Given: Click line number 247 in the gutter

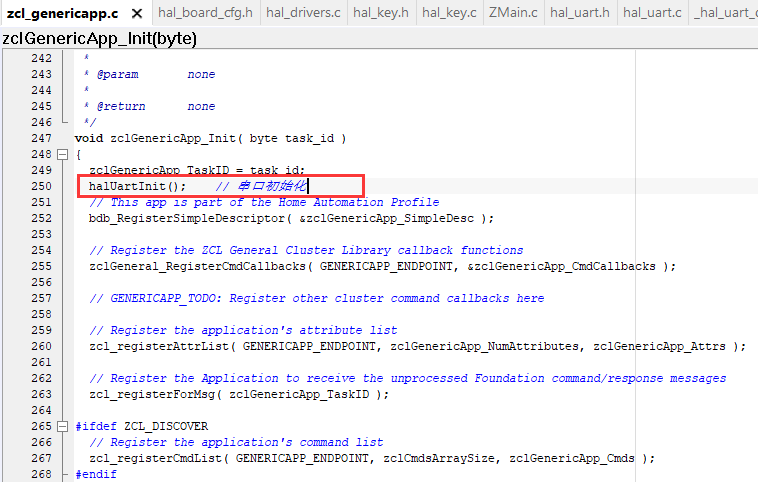Looking at the screenshot, I should pos(42,138).
